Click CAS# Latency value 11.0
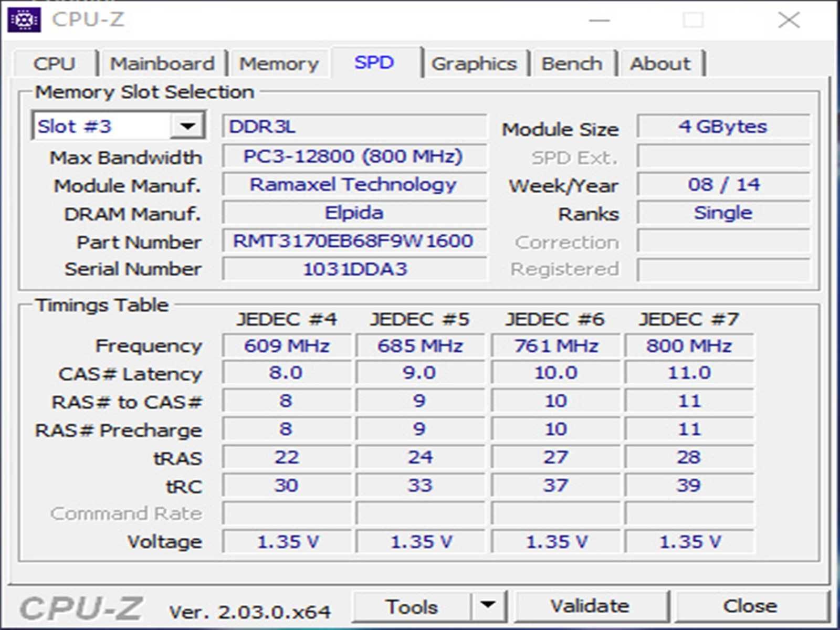The width and height of the screenshot is (840, 630). click(x=689, y=373)
